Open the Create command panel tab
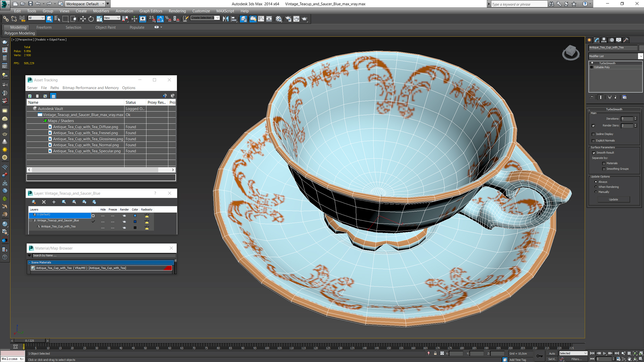This screenshot has width=644, height=362. (x=589, y=40)
